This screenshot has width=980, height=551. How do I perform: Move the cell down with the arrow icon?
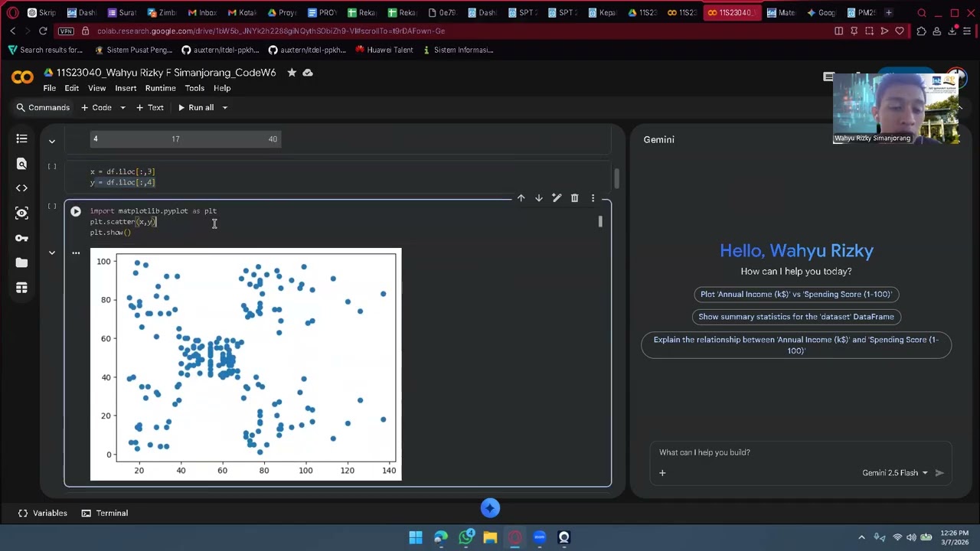pyautogui.click(x=538, y=198)
